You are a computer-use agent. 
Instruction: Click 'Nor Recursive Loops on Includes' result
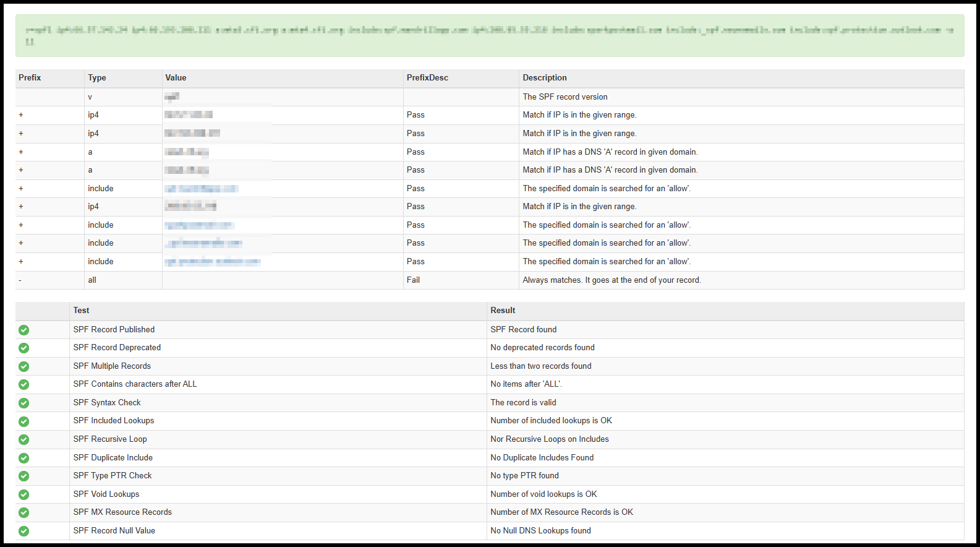pyautogui.click(x=550, y=439)
